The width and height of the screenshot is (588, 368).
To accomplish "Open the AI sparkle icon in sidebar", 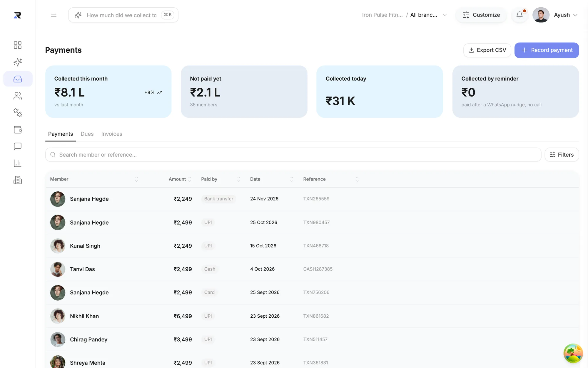I will (18, 62).
